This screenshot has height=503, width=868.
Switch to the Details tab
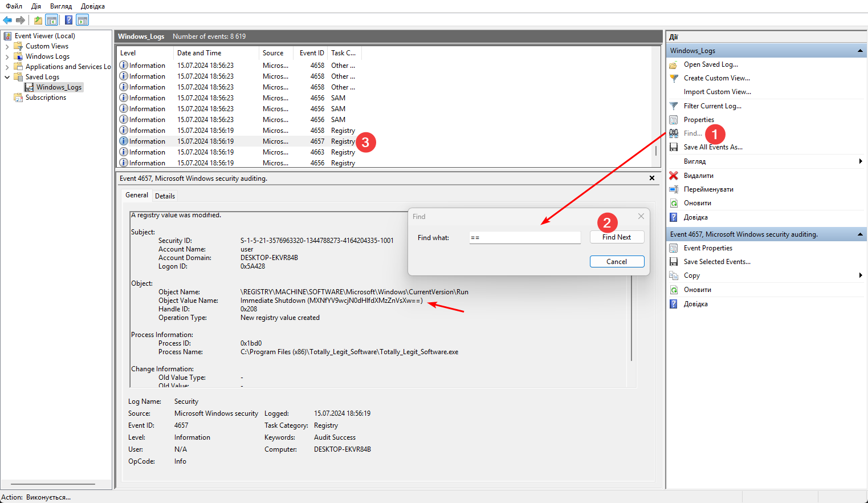tap(165, 196)
